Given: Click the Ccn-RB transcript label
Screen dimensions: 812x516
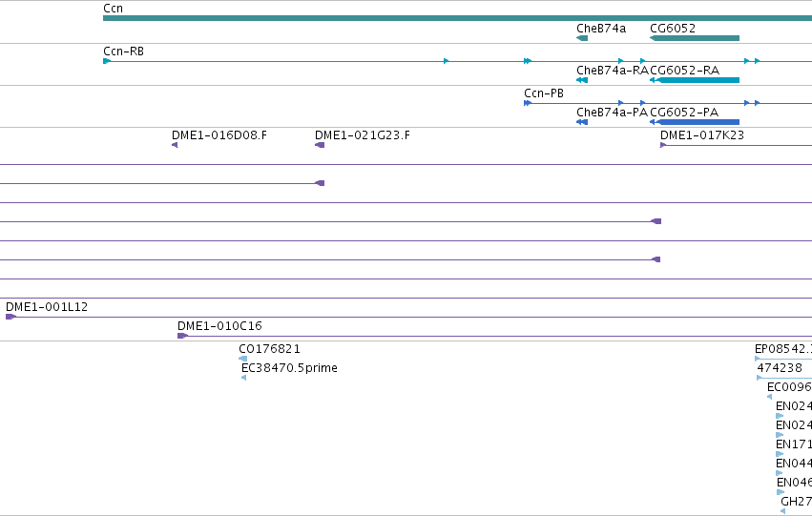Looking at the screenshot, I should pos(123,52).
